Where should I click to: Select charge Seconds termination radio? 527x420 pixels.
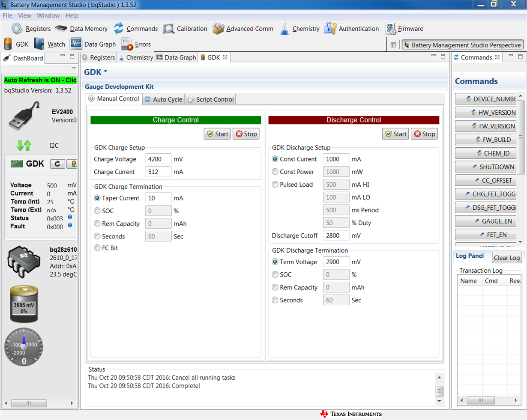[97, 236]
